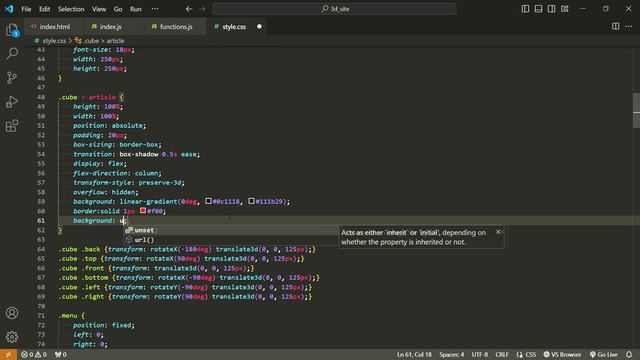Close the suggestion details popup

click(x=498, y=232)
